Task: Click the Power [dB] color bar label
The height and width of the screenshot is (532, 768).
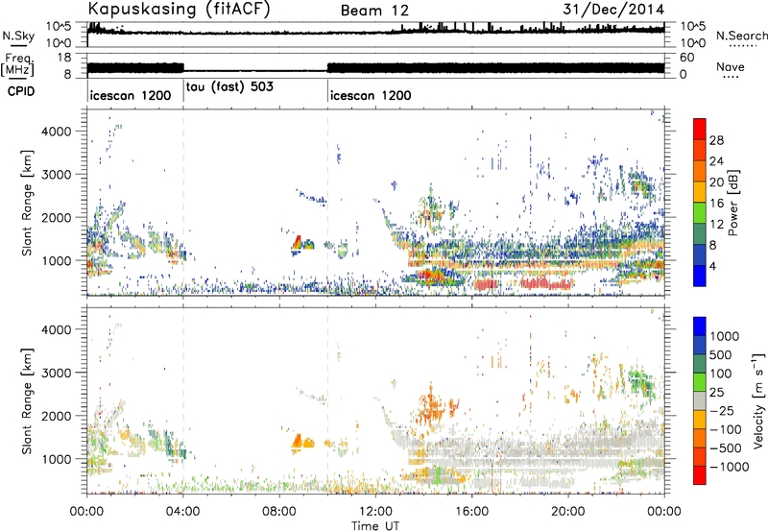Action: (732, 203)
